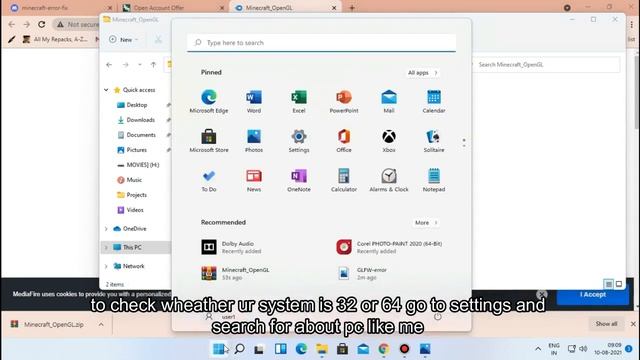Screen dimensions: 640x360
Task: Show hidden system tray icons
Action: tap(538, 349)
